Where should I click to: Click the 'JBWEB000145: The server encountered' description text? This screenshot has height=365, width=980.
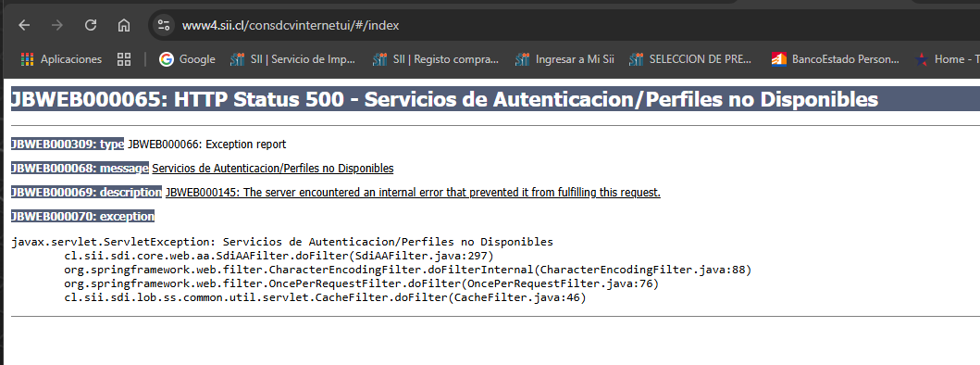click(413, 192)
